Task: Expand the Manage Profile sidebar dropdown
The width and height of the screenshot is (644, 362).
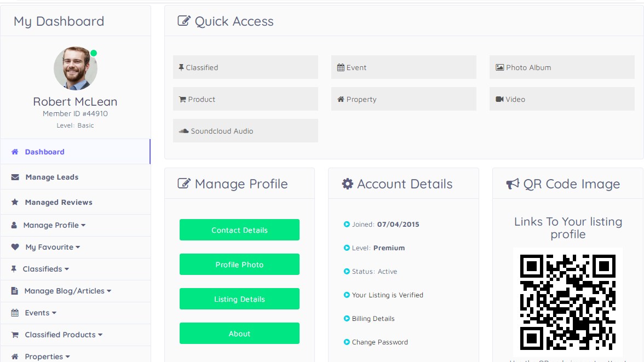Action: tap(83, 225)
